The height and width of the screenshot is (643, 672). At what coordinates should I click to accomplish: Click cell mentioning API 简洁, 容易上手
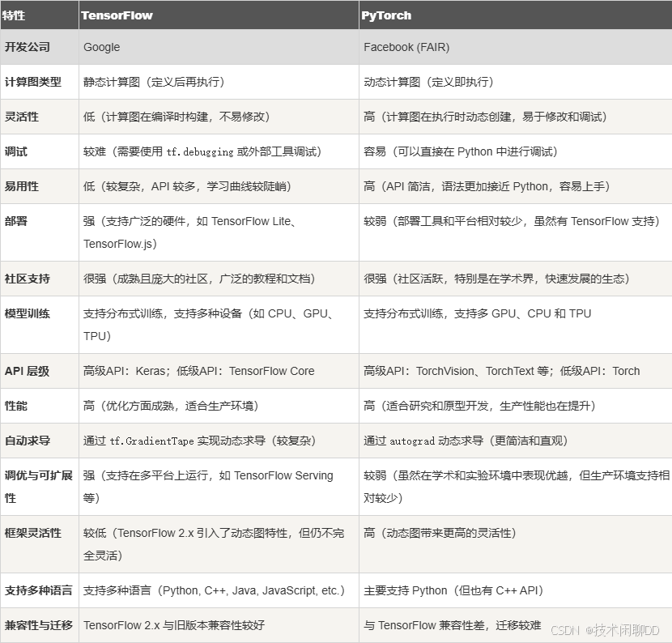pos(516,186)
